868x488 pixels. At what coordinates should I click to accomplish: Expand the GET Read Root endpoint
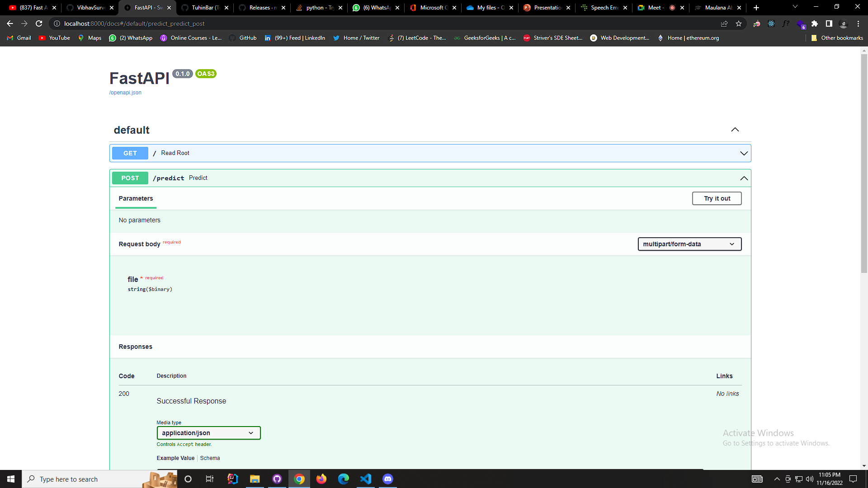pyautogui.click(x=744, y=153)
